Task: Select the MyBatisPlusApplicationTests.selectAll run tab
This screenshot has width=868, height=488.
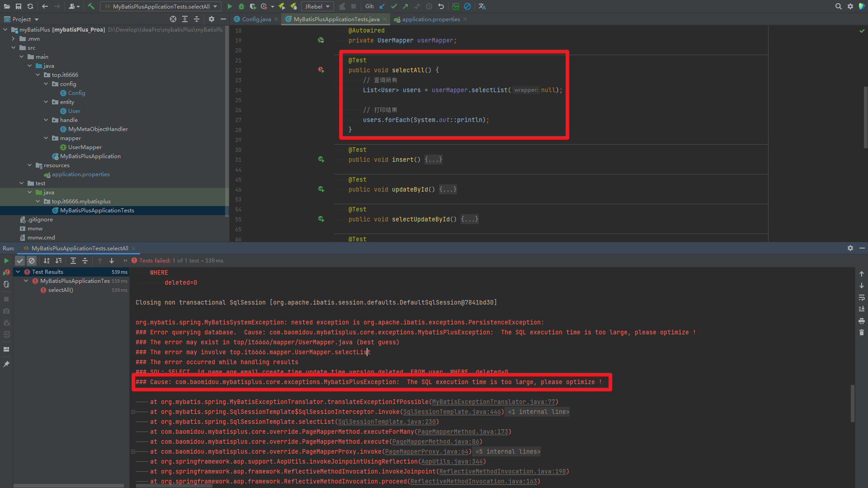Action: (x=79, y=249)
